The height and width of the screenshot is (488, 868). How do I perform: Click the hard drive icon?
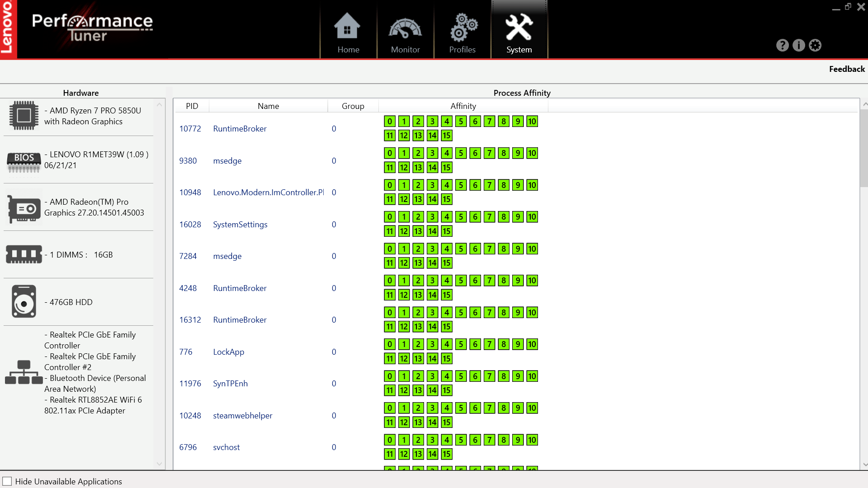(24, 301)
